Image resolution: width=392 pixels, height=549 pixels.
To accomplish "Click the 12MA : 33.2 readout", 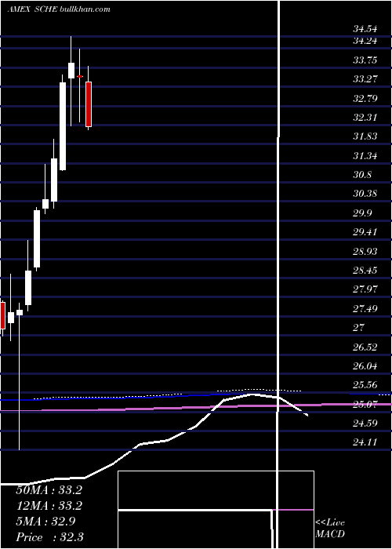I will click(x=49, y=506).
